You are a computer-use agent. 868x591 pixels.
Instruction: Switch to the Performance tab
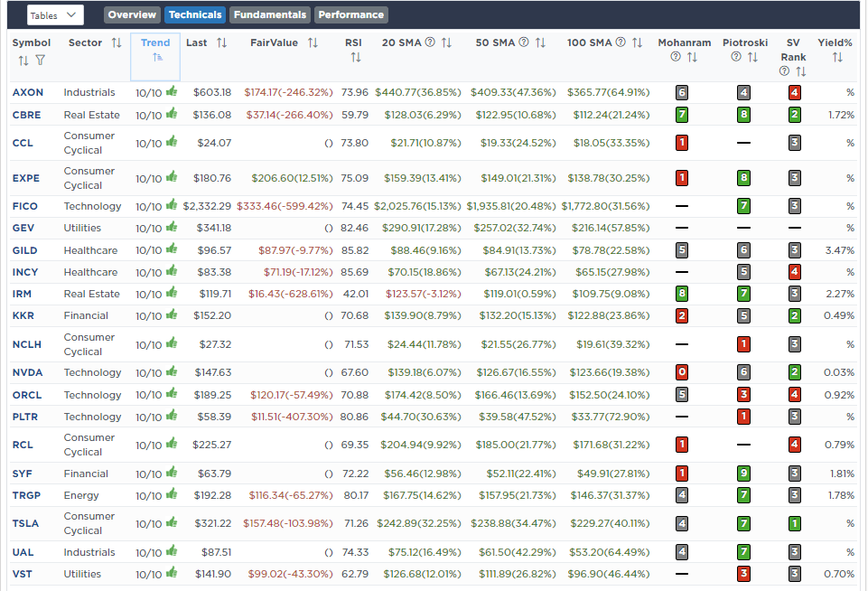[351, 15]
